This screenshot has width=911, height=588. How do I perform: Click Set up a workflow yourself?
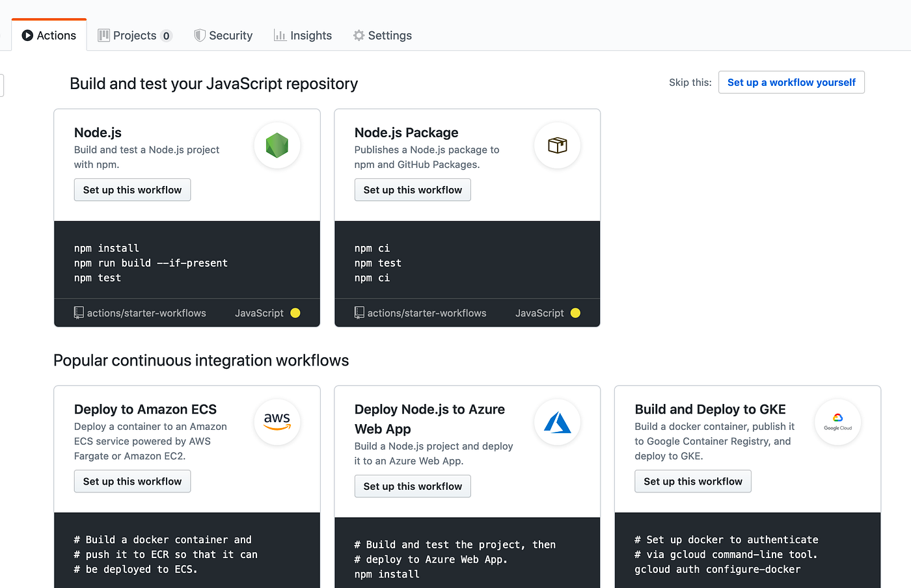click(x=791, y=82)
